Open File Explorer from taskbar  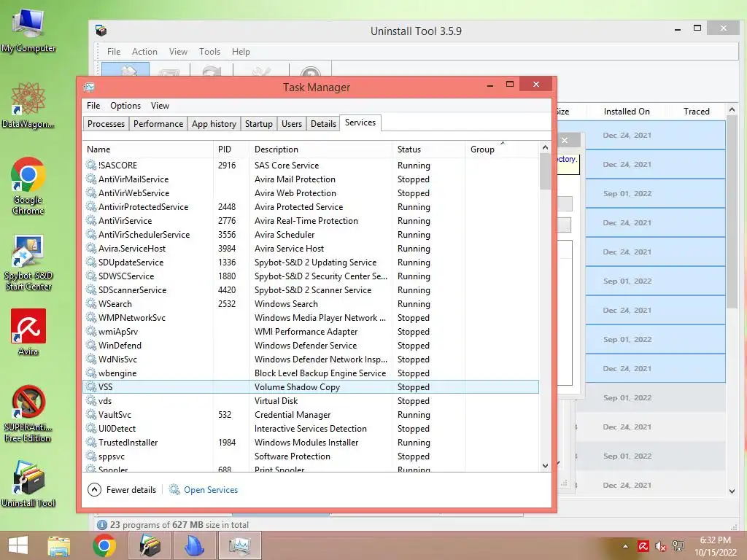point(59,545)
